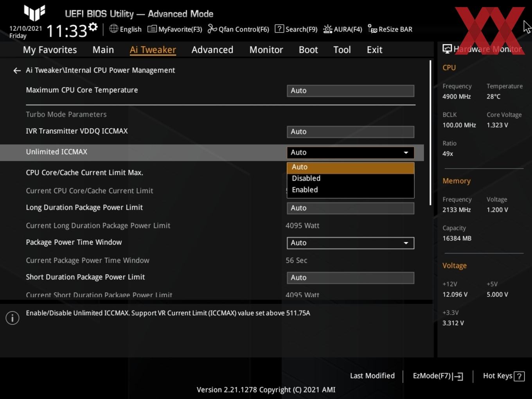Image resolution: width=532 pixels, height=399 pixels.
Task: Click the Hardware Monitor screen icon
Action: tap(447, 49)
